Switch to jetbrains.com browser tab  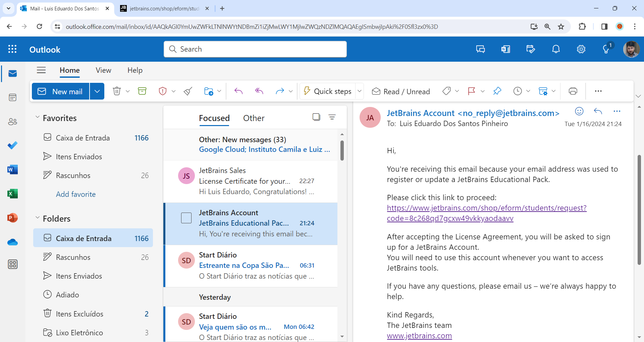click(164, 8)
